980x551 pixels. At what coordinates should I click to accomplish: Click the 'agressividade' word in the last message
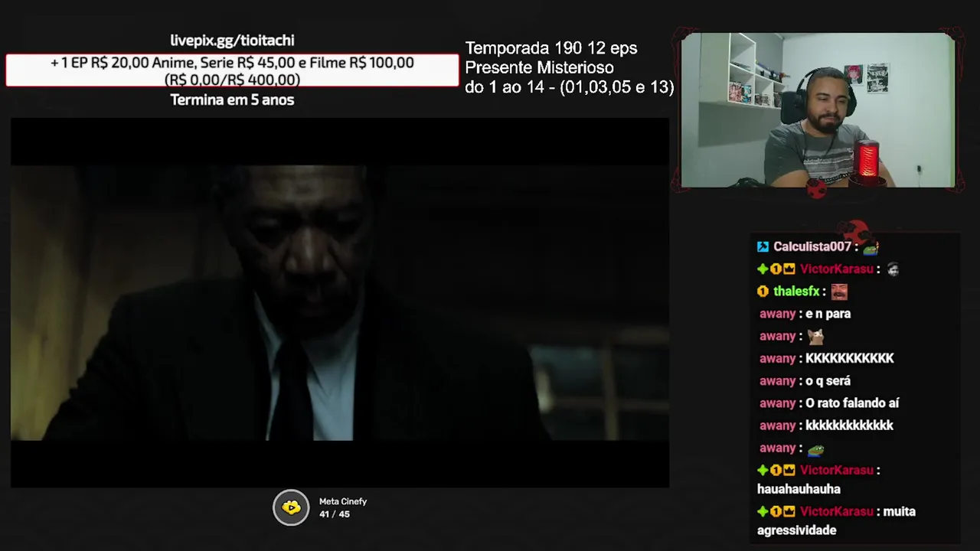pyautogui.click(x=796, y=531)
